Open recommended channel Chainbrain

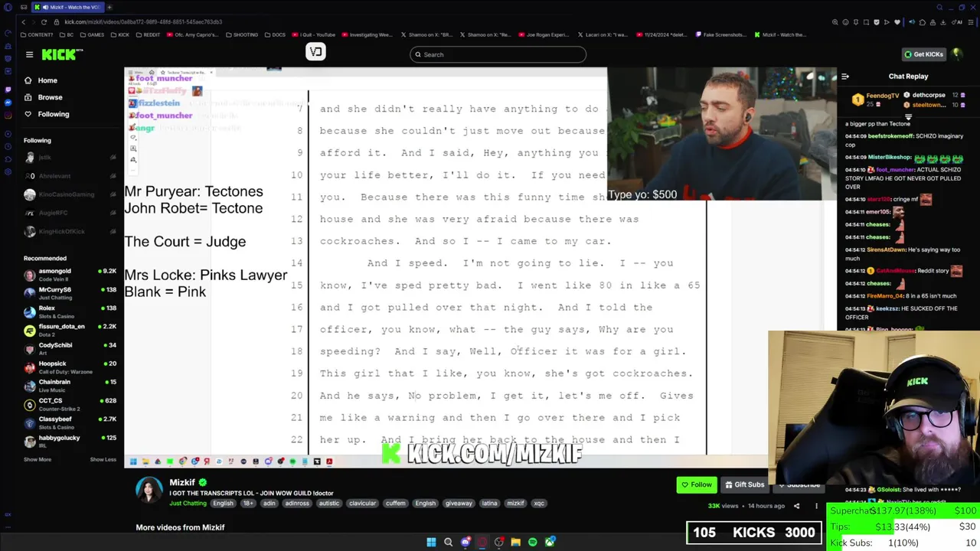(69, 386)
